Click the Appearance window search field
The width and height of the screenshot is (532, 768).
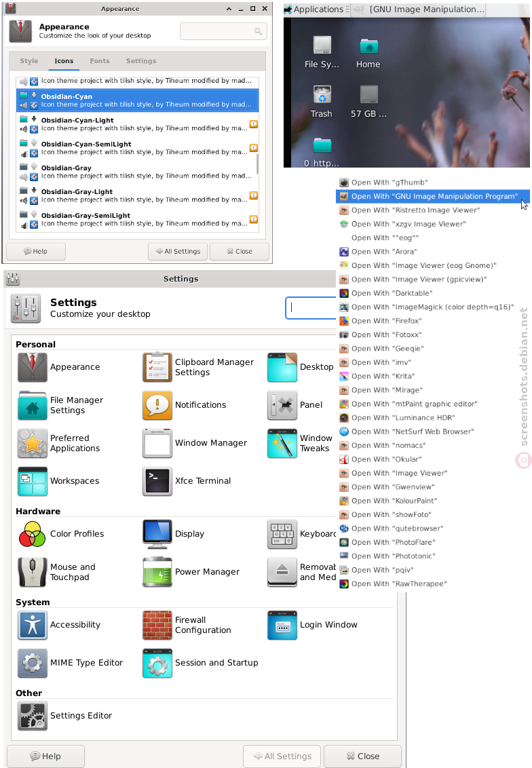coord(223,31)
